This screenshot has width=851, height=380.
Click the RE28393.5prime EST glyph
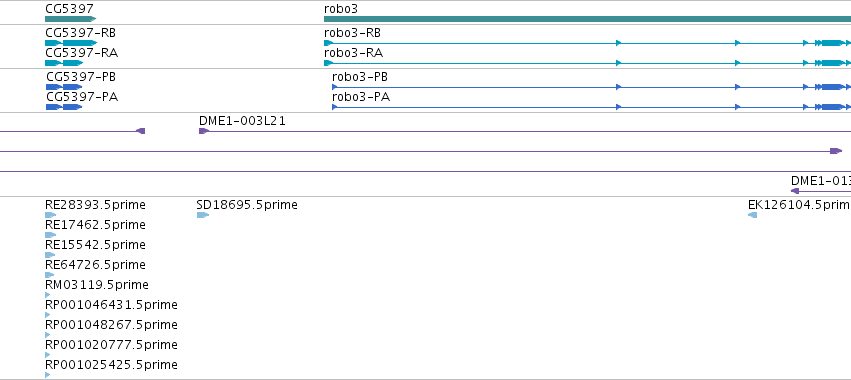pos(50,215)
